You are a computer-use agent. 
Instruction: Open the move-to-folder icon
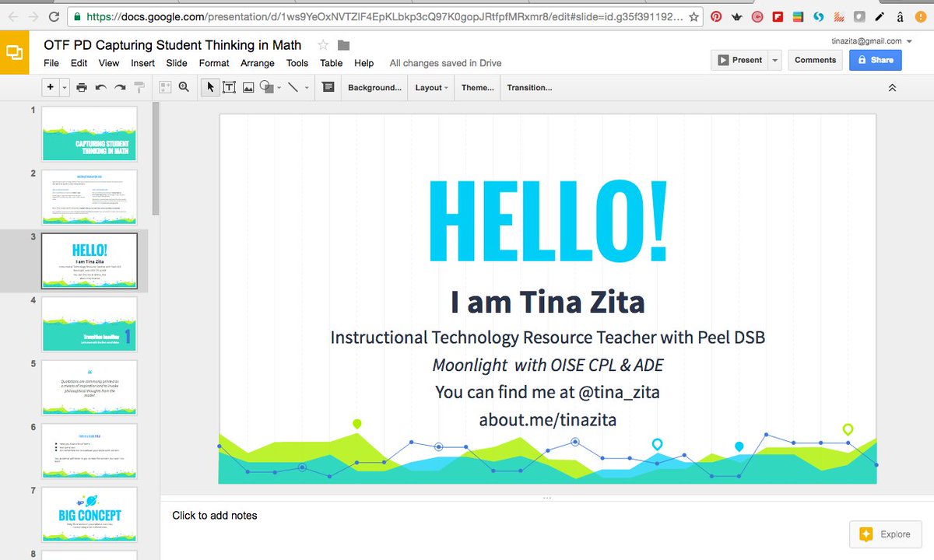(x=343, y=45)
